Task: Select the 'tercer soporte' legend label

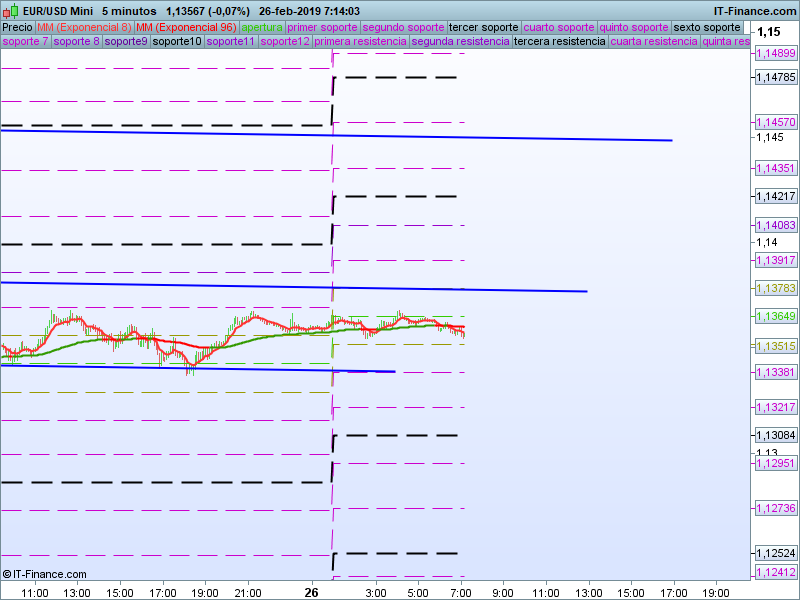Action: coord(484,27)
